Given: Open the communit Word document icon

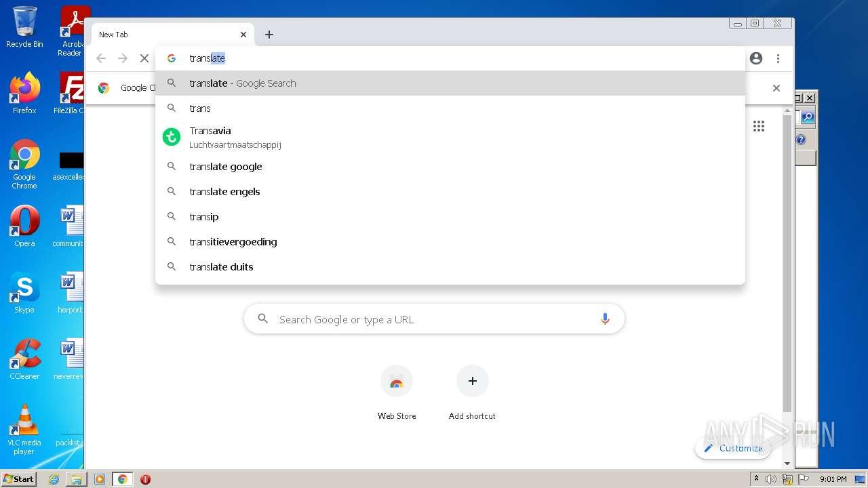Looking at the screenshot, I should pos(70,226).
